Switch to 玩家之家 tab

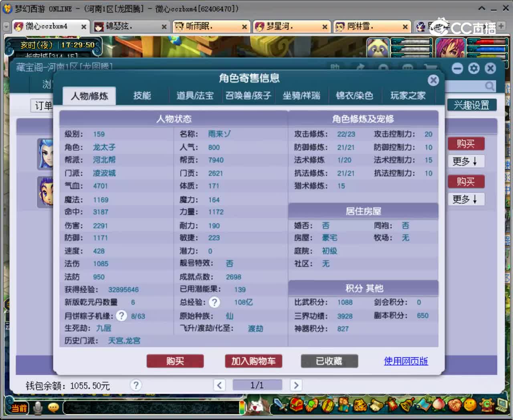pos(408,95)
